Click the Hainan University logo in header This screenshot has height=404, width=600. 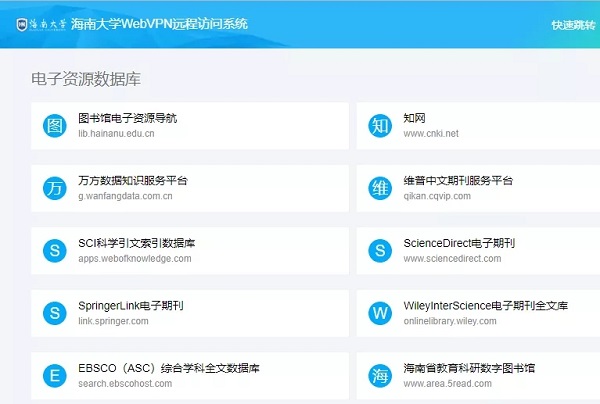(41, 24)
